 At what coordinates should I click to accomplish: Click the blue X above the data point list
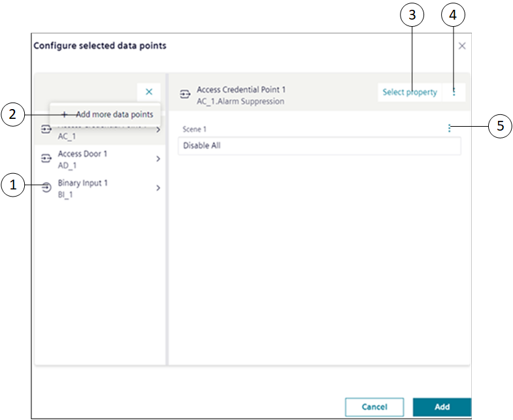point(148,92)
